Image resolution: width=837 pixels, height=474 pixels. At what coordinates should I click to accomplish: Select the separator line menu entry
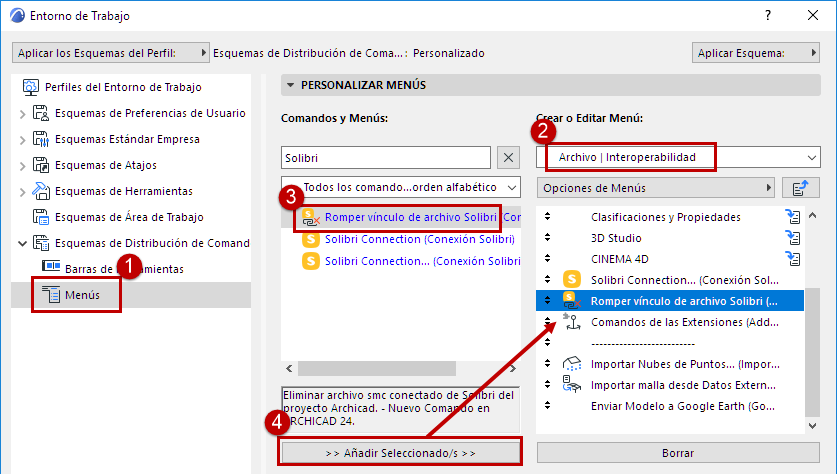tap(670, 343)
